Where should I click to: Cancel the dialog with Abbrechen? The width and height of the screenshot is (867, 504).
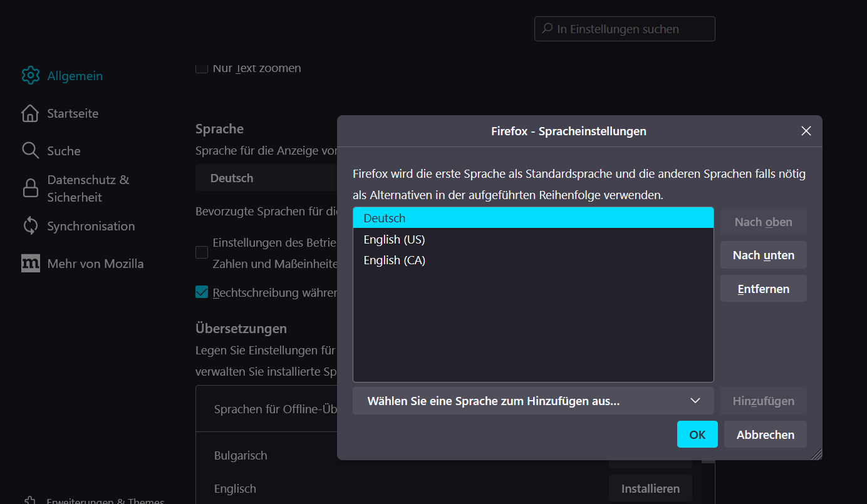point(766,435)
